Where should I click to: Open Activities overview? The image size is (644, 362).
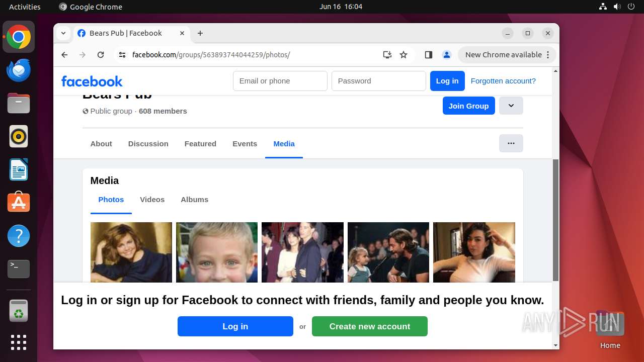25,7
